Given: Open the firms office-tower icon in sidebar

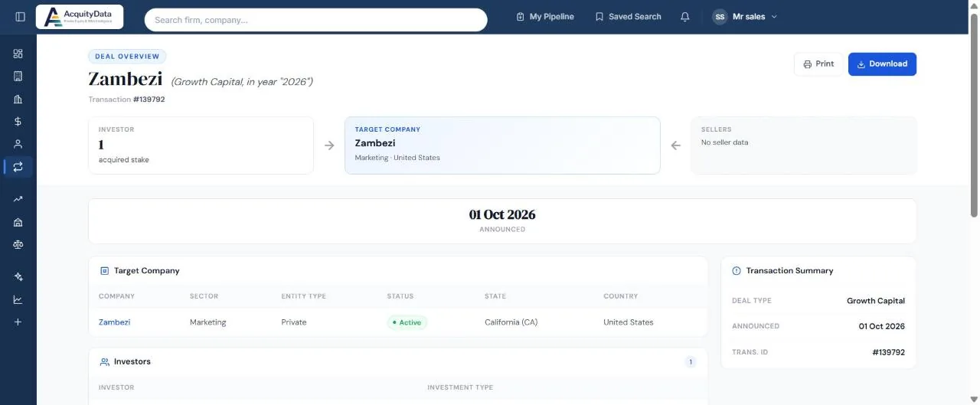Looking at the screenshot, I should click(x=18, y=99).
